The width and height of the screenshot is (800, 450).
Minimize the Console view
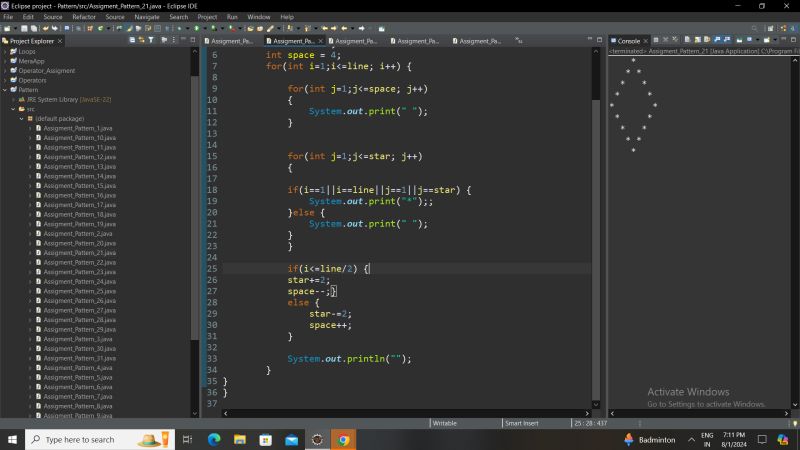tap(784, 39)
